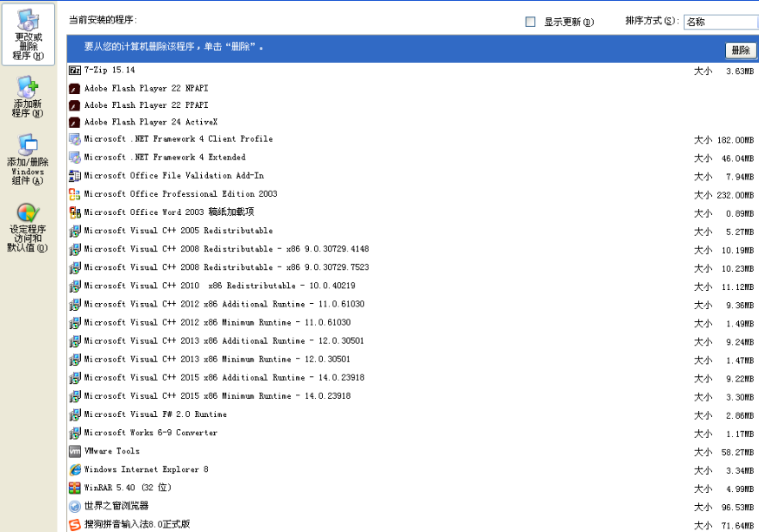
Task: Click the 7-Zip 15.14 icon
Action: click(x=75, y=71)
